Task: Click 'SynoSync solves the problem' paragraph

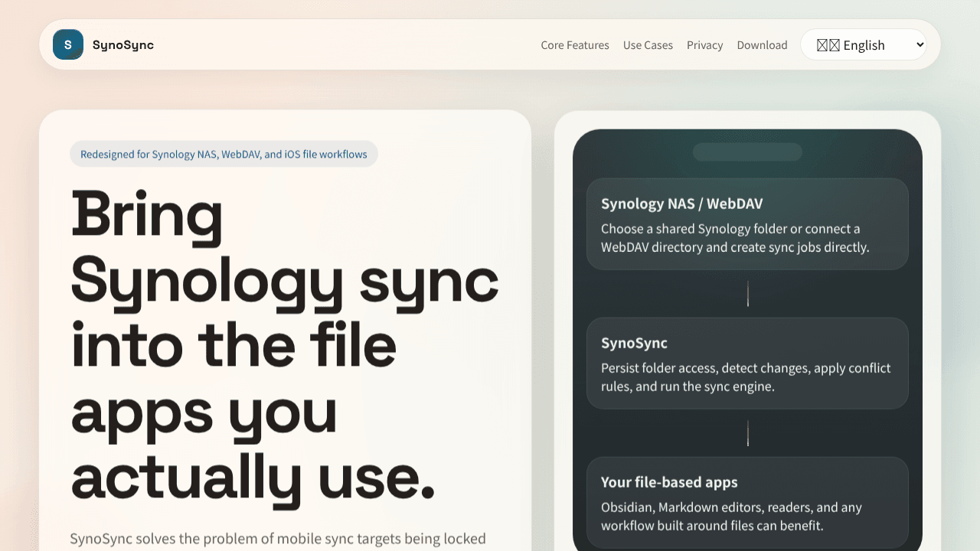Action: (278, 539)
